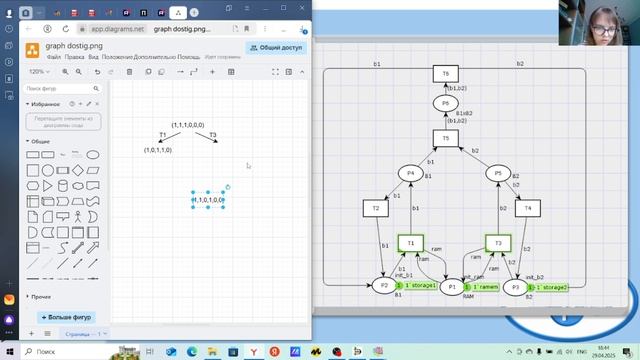Select the (1,0,1,1,0) text on canvas
640x360 pixels.
pos(158,150)
